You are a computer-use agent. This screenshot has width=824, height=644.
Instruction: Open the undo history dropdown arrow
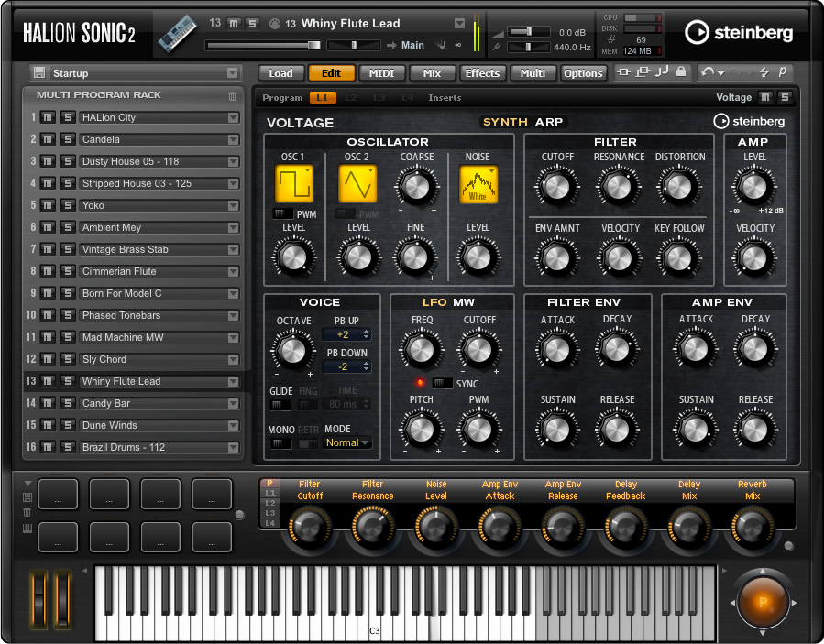(721, 73)
